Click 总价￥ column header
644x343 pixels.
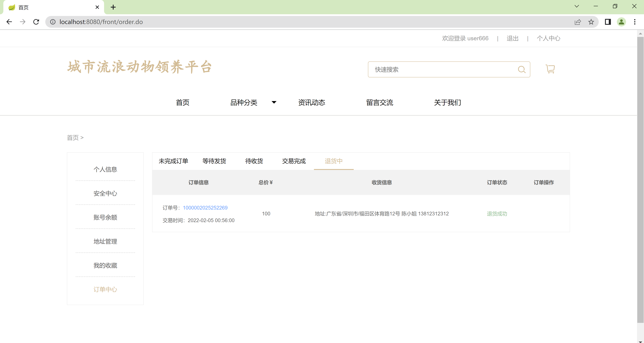point(265,182)
